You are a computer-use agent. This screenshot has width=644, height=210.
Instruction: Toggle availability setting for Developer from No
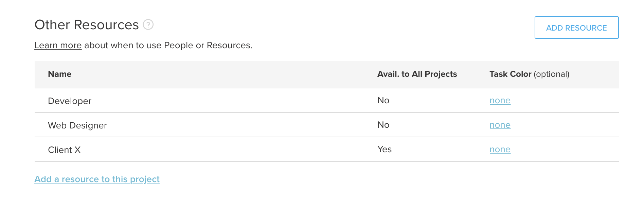coord(383,100)
